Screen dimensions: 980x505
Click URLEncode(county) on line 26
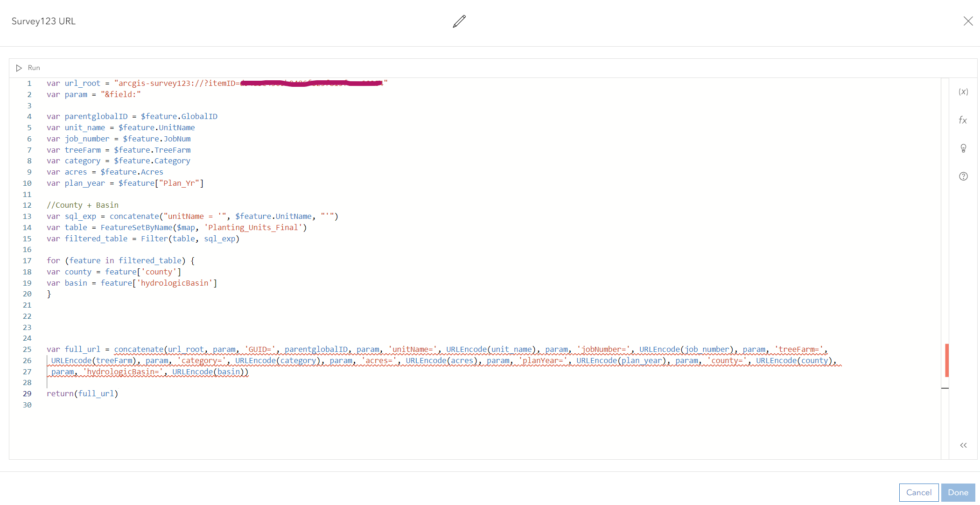(794, 360)
